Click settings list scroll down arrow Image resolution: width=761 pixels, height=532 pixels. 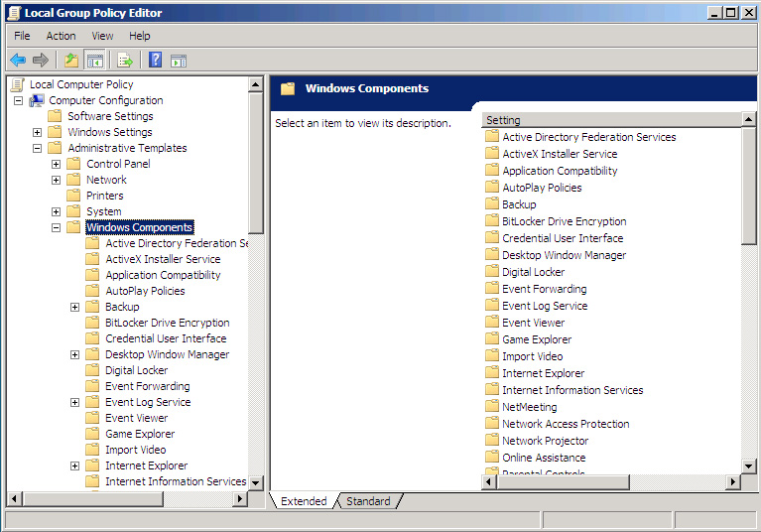click(x=748, y=466)
